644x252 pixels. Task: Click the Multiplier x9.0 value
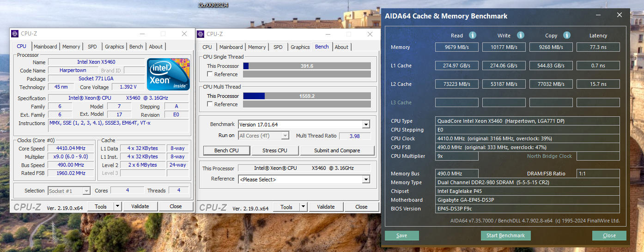pyautogui.click(x=71, y=157)
